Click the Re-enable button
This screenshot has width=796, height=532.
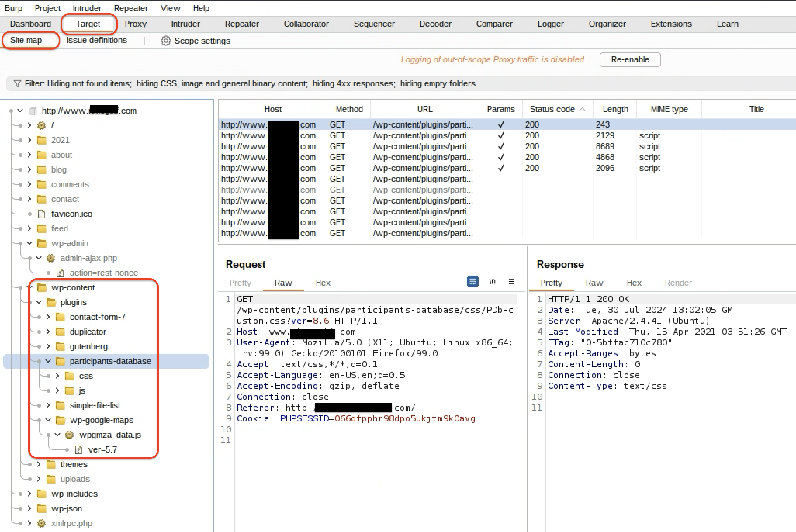point(630,60)
